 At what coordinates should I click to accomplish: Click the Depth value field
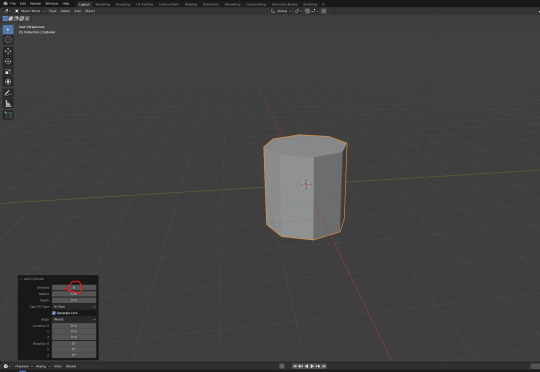pyautogui.click(x=74, y=300)
